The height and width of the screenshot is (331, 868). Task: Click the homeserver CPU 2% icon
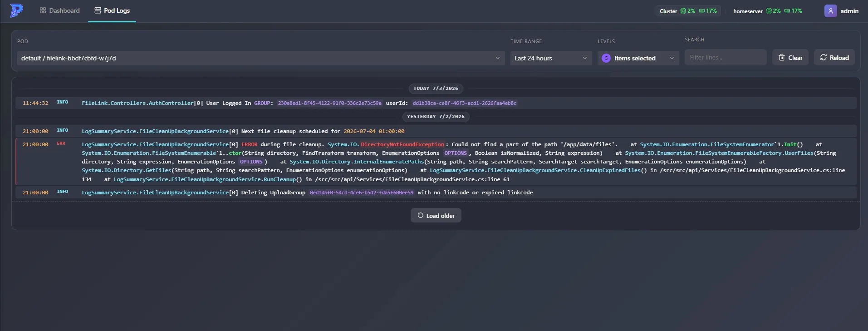[x=769, y=11]
